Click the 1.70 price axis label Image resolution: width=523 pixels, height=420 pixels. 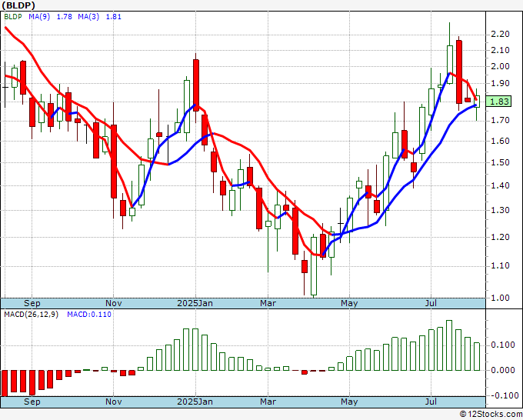[500, 120]
